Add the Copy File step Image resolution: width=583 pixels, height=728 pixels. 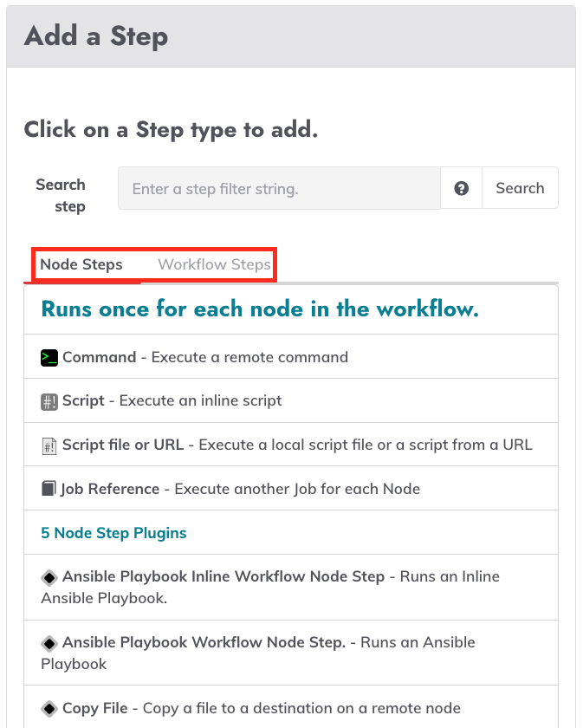tap(291, 707)
